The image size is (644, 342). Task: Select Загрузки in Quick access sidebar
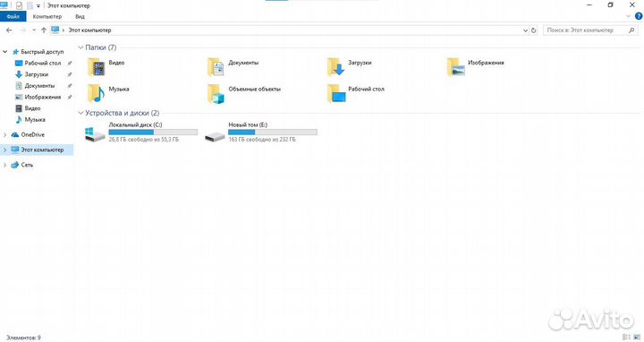coord(31,74)
